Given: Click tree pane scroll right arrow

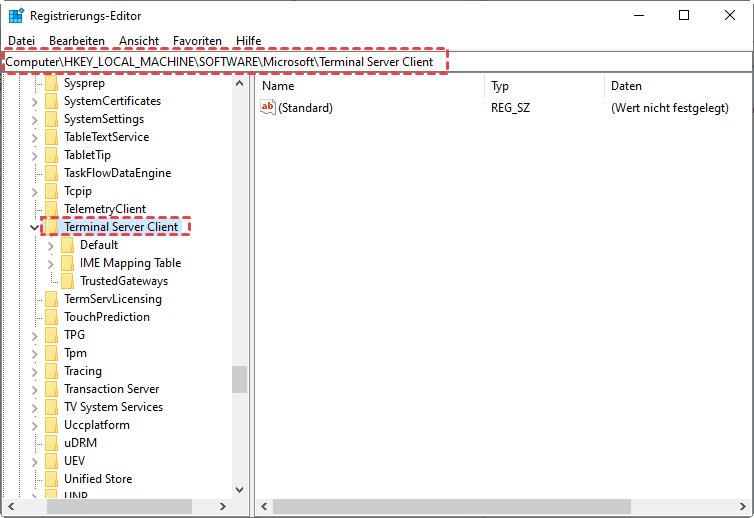Looking at the screenshot, I should click(x=223, y=506).
